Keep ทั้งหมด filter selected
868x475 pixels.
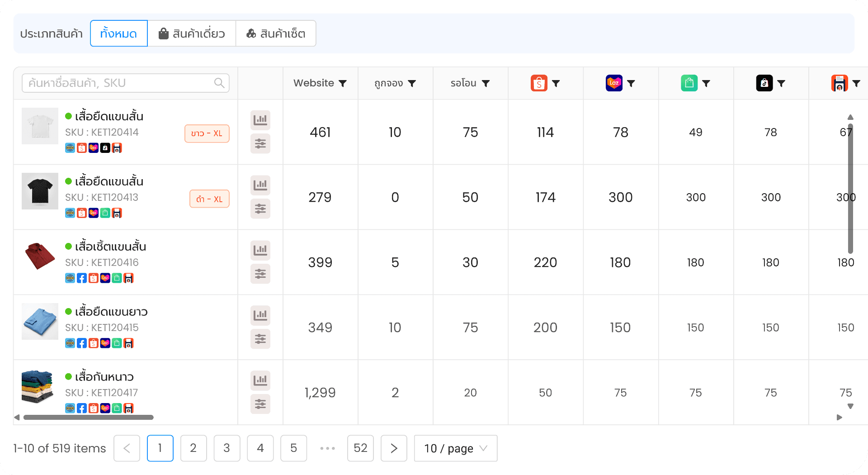118,33
